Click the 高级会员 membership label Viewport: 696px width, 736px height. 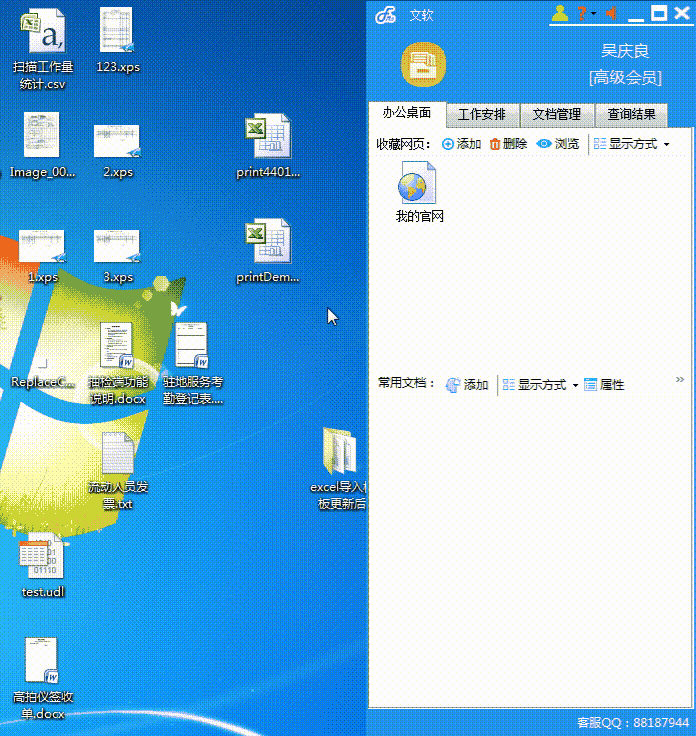625,77
